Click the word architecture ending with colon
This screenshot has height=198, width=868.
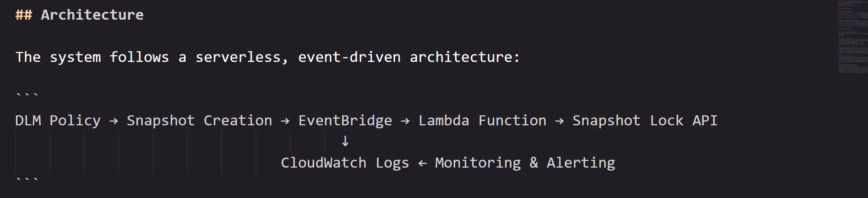[x=464, y=57]
